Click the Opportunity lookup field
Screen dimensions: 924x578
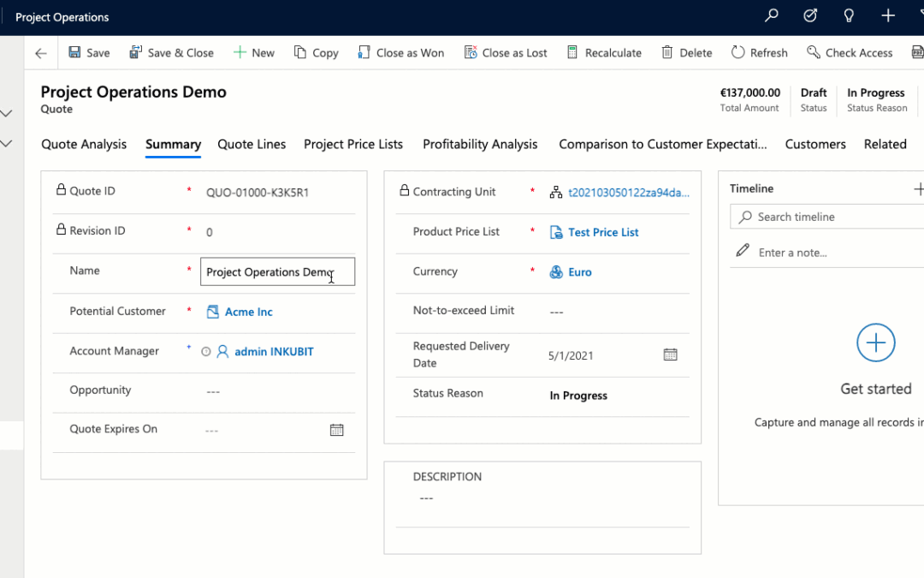click(277, 391)
